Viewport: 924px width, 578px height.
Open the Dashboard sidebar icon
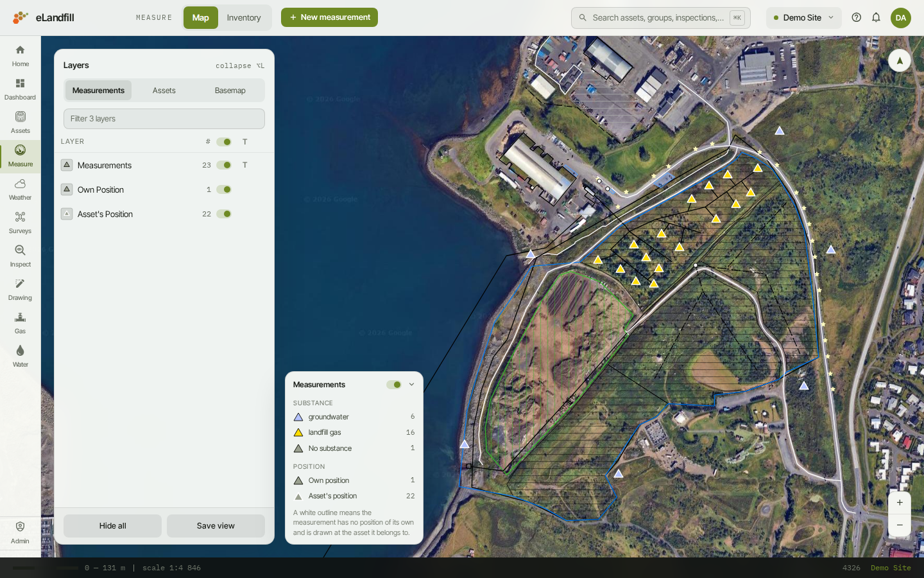[x=20, y=89]
